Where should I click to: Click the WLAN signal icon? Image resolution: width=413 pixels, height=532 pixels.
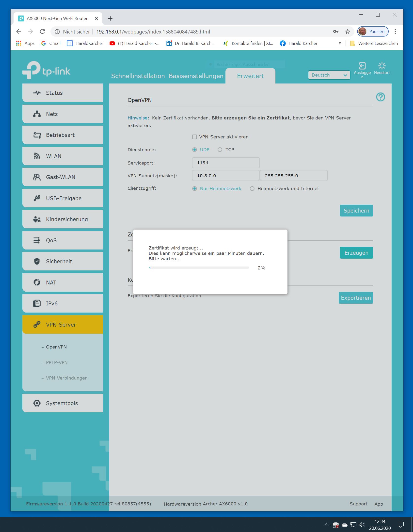pyautogui.click(x=37, y=156)
